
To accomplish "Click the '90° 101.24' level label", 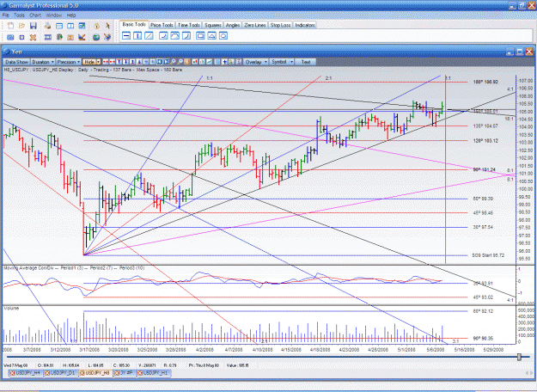I will coord(485,169).
